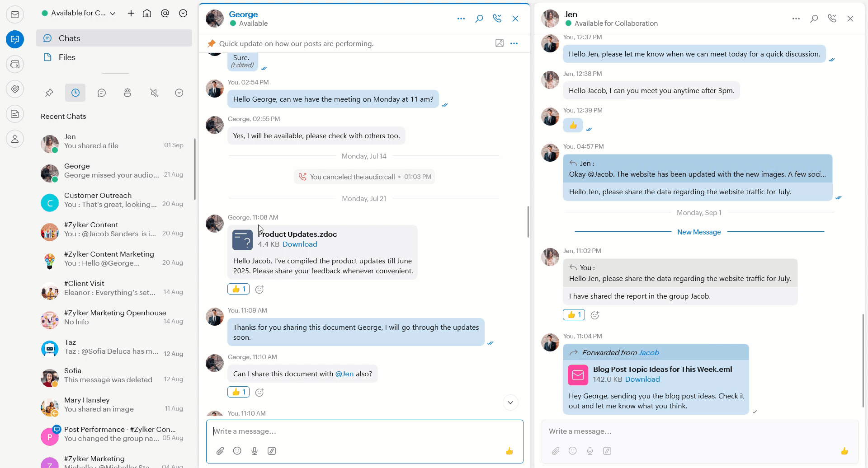Screen dimensions: 868x468
Task: Attach file in George message box
Action: click(220, 451)
